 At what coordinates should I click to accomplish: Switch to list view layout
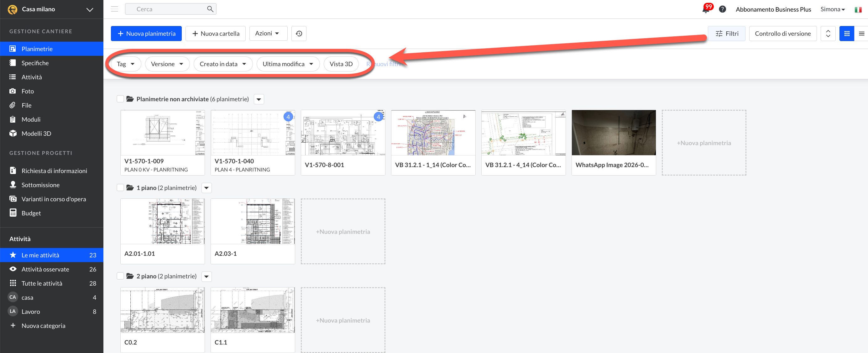coord(861,33)
